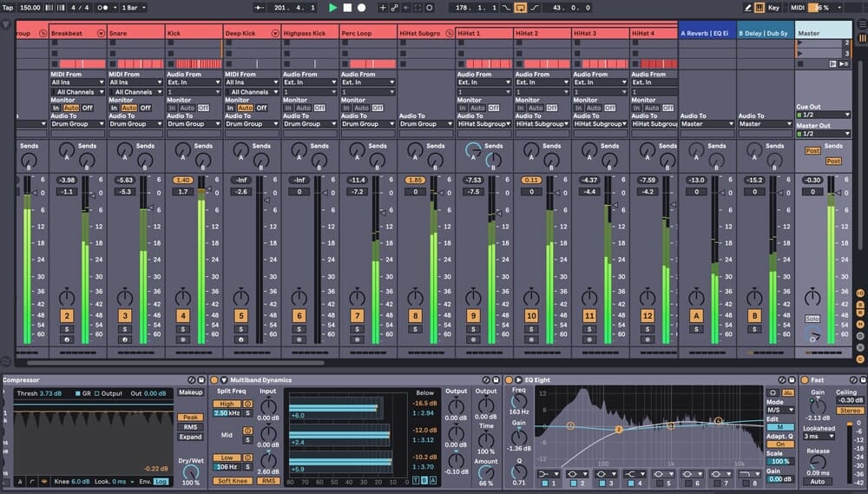Solo the Kick track
The width and height of the screenshot is (868, 494).
tap(182, 329)
